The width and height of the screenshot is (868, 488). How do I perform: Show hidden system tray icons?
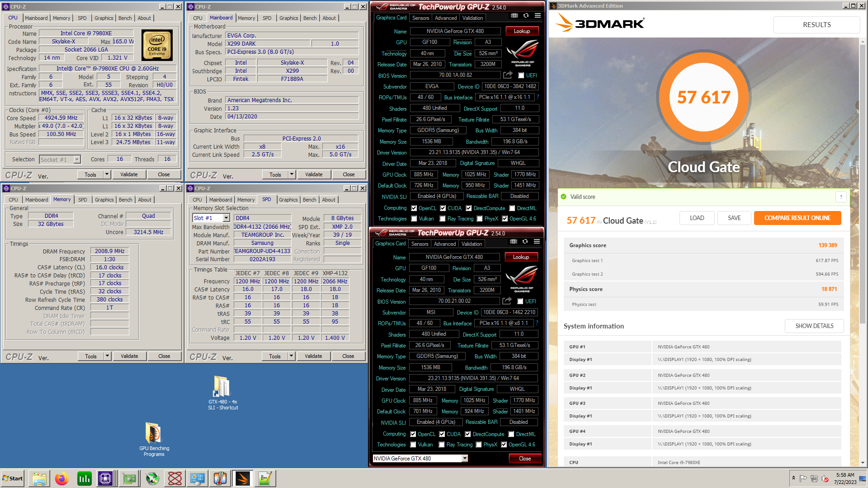[793, 478]
